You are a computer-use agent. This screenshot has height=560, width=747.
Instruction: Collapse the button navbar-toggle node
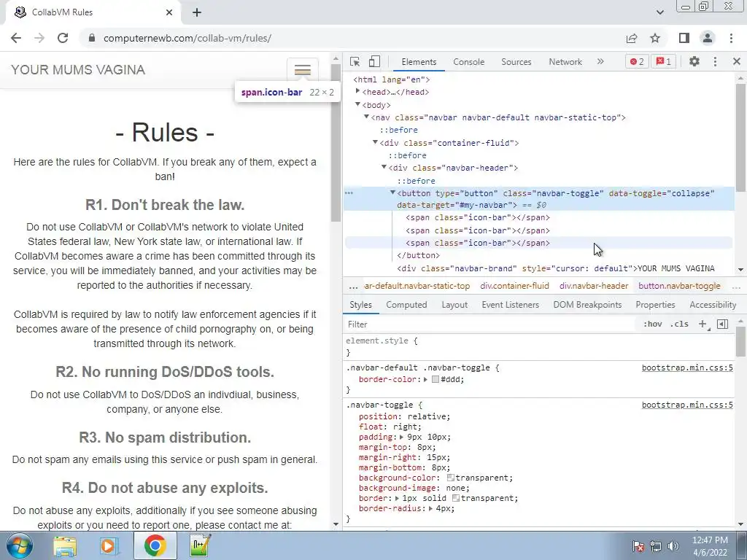coord(392,192)
